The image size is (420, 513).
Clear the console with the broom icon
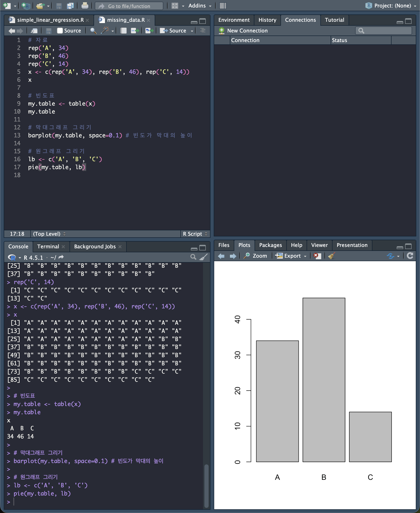point(203,257)
